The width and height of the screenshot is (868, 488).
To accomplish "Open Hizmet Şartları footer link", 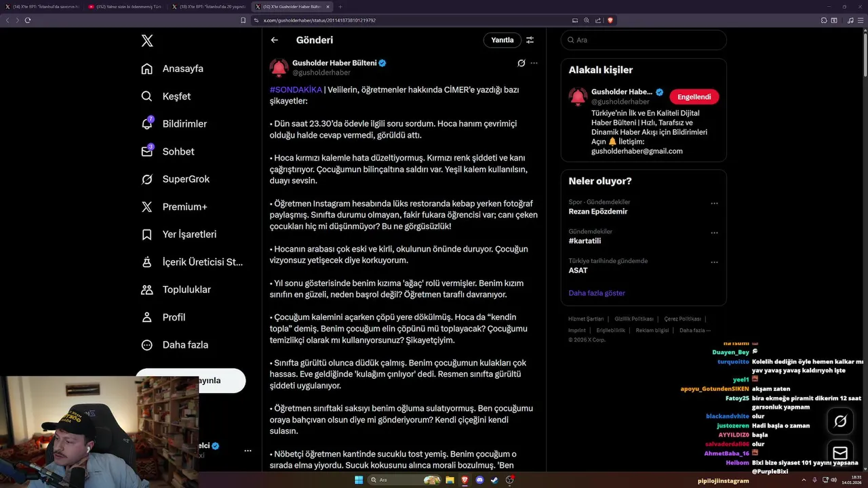I will click(586, 319).
